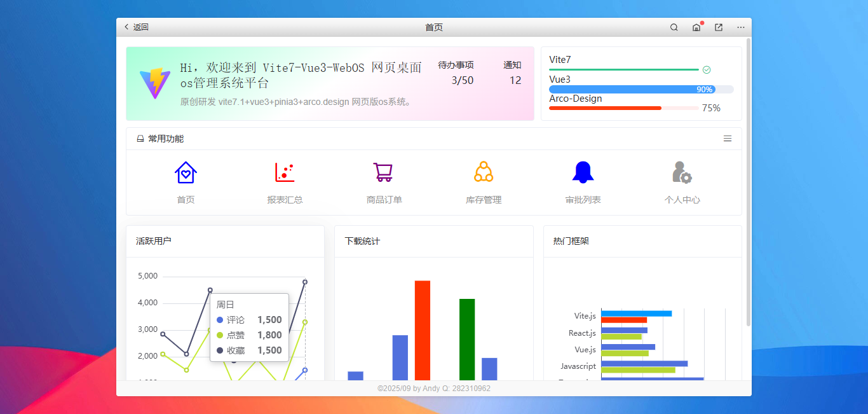The image size is (868, 414).
Task: Click the 个人中心 label
Action: click(682, 200)
